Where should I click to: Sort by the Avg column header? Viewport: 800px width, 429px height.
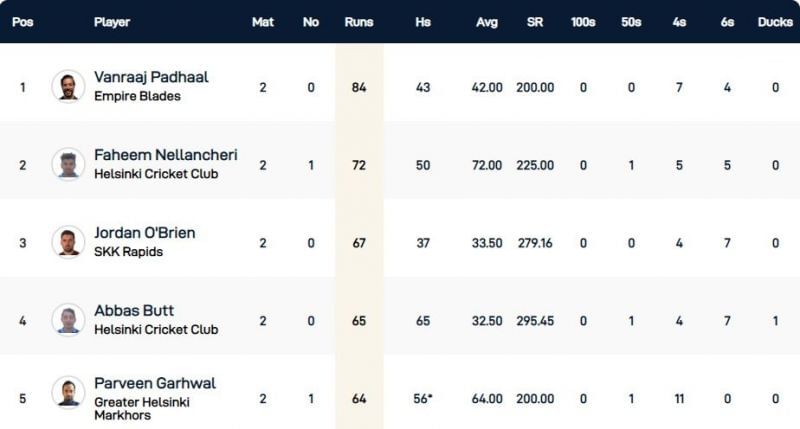click(484, 22)
